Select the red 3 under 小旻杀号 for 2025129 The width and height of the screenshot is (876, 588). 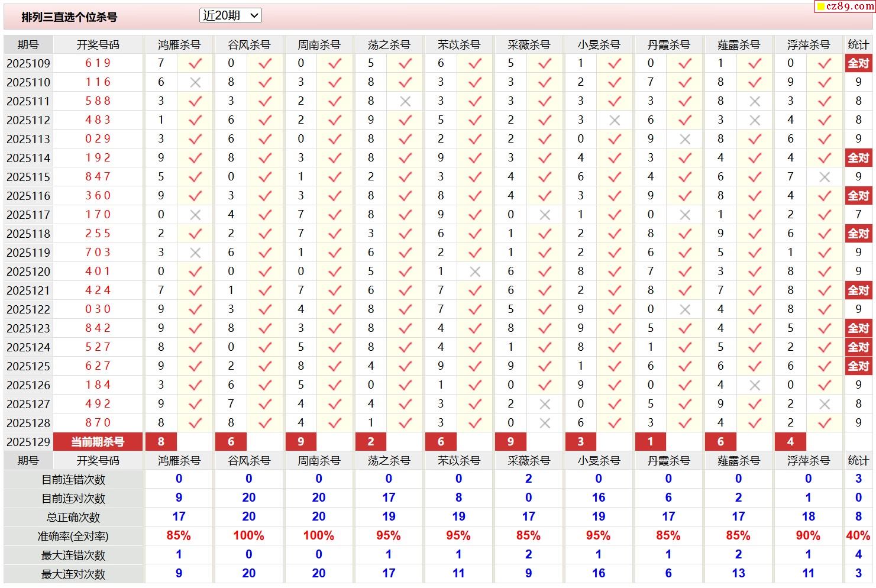581,442
